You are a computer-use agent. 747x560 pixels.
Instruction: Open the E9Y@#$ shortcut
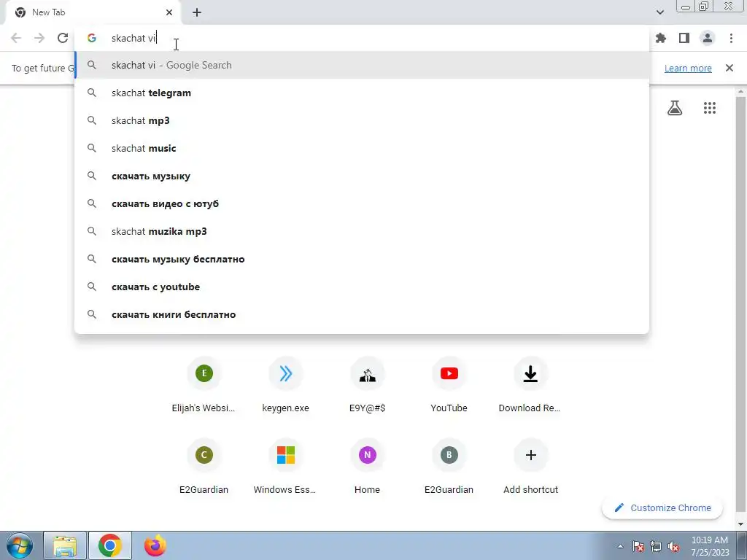coord(368,385)
